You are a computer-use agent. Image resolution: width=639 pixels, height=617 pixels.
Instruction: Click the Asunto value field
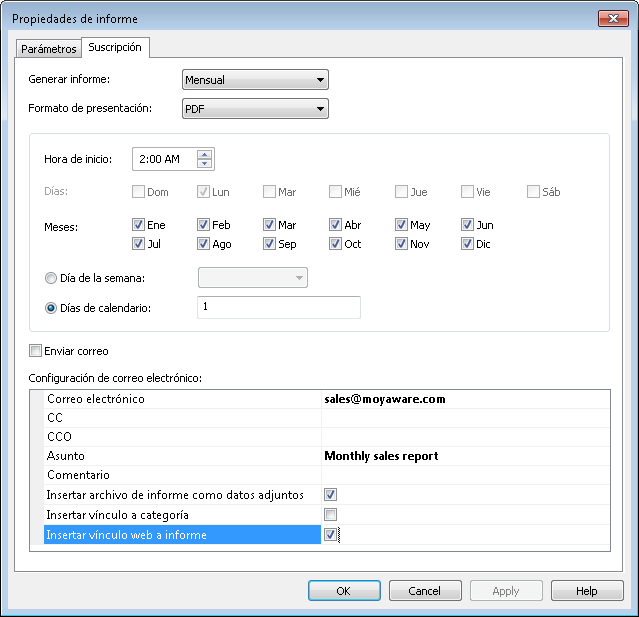click(463, 456)
